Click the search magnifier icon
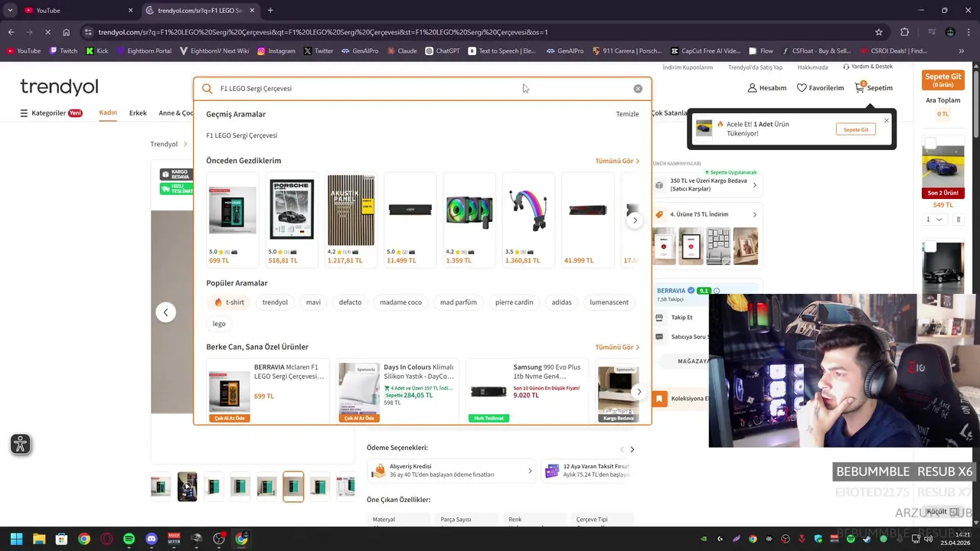The height and width of the screenshot is (551, 980). 207,89
